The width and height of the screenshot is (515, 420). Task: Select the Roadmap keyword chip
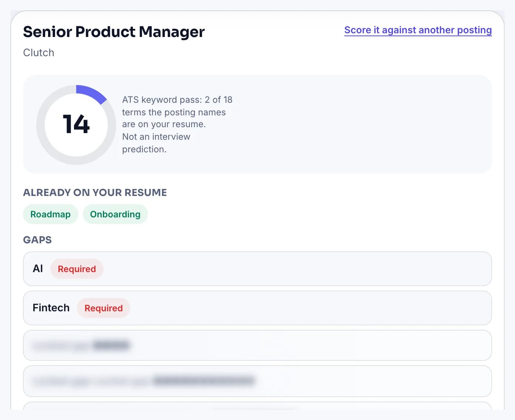pos(51,214)
